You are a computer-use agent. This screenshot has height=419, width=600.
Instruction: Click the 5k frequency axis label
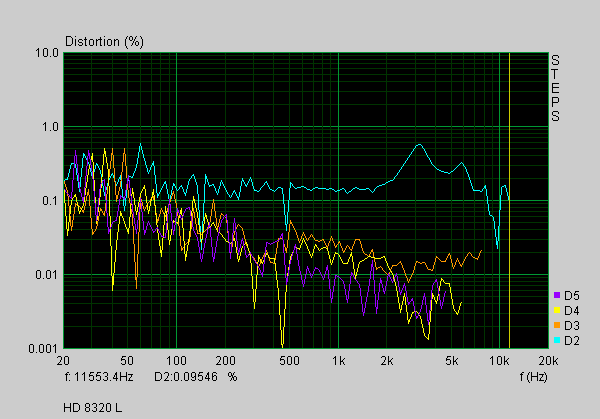pos(452,361)
